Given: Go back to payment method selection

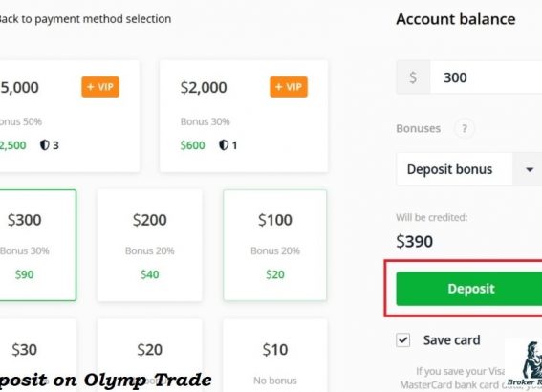Looking at the screenshot, I should pyautogui.click(x=85, y=19).
